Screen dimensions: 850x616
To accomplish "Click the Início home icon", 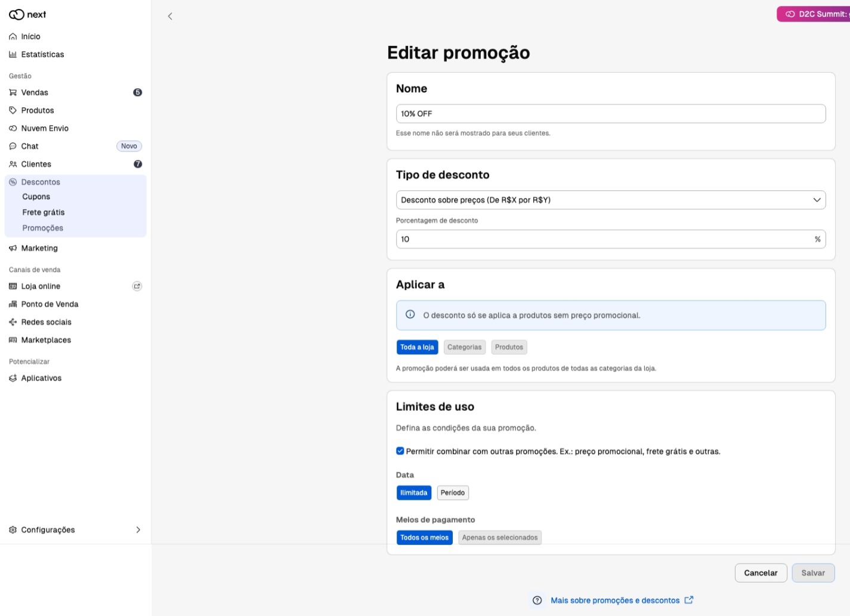I will point(13,37).
